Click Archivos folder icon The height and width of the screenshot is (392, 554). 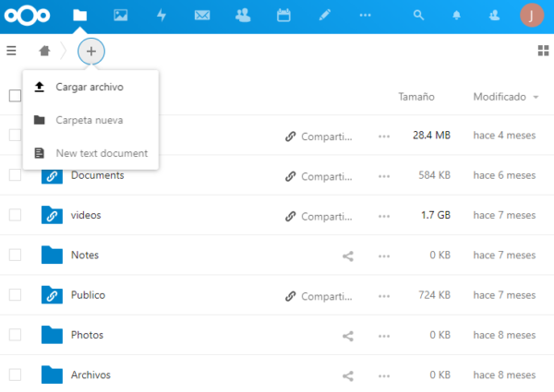[52, 374]
